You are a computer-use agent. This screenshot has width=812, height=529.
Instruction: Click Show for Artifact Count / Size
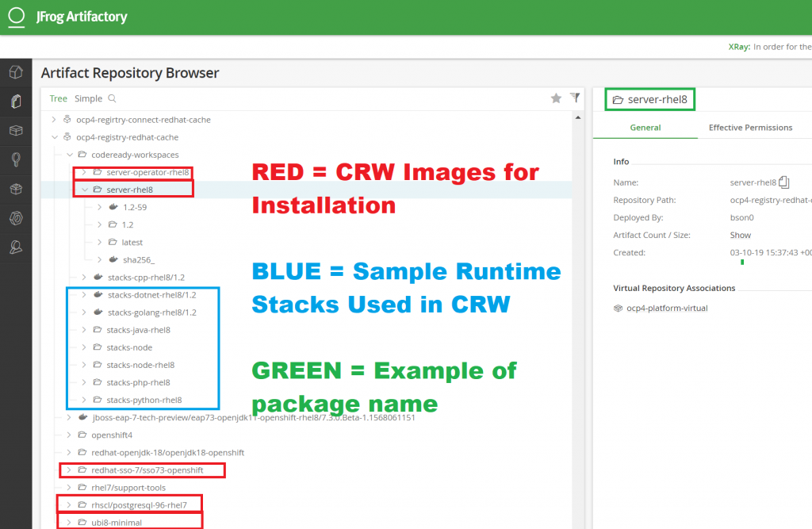(x=740, y=235)
